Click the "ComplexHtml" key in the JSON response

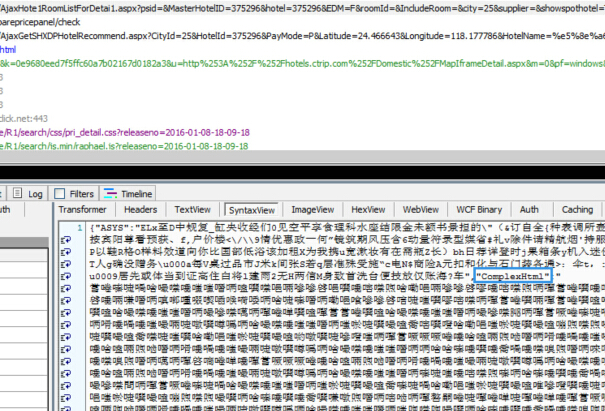513,276
